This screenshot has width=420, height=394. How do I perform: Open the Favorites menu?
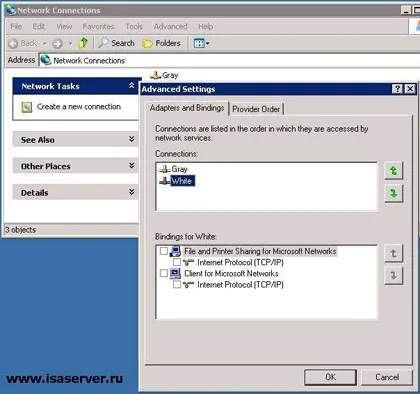pos(98,26)
